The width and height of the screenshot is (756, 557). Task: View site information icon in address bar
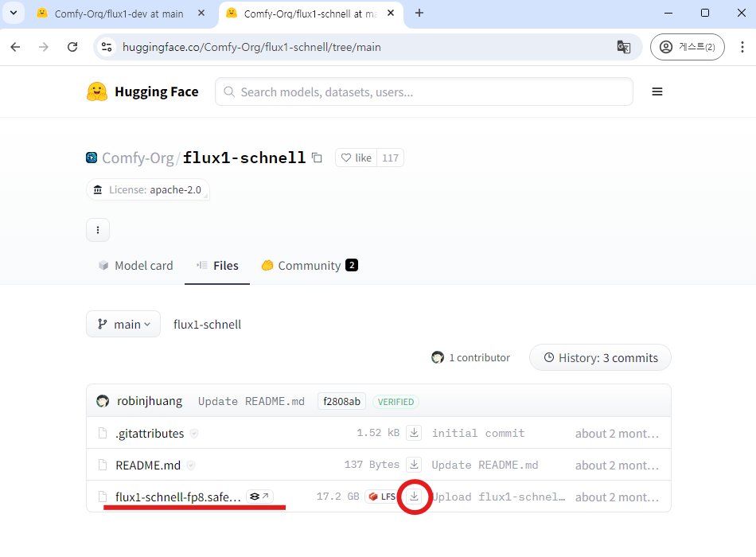[107, 47]
